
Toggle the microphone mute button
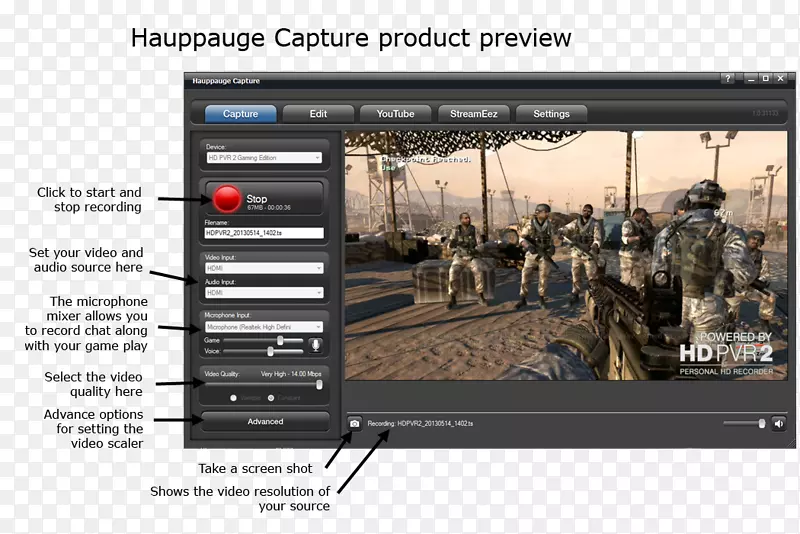tap(316, 345)
